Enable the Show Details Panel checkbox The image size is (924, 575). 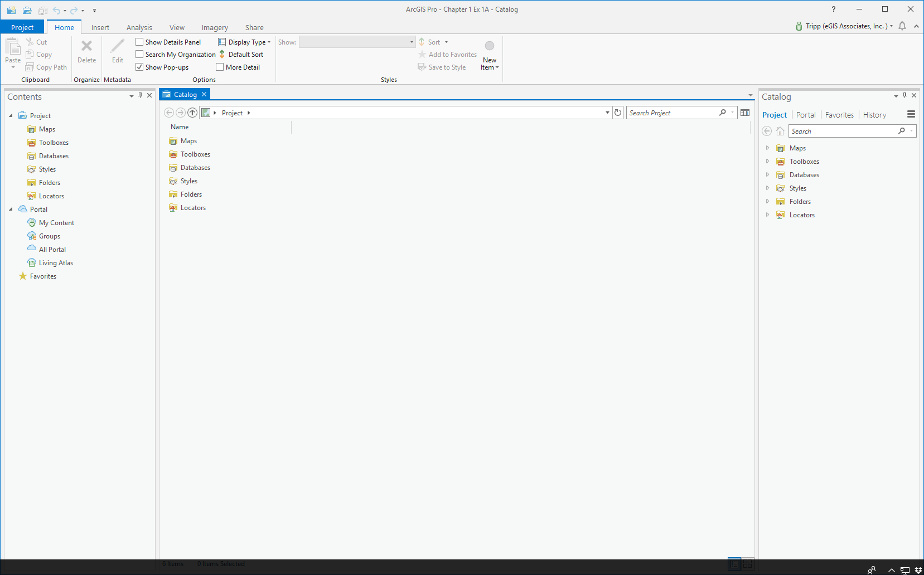tap(140, 42)
